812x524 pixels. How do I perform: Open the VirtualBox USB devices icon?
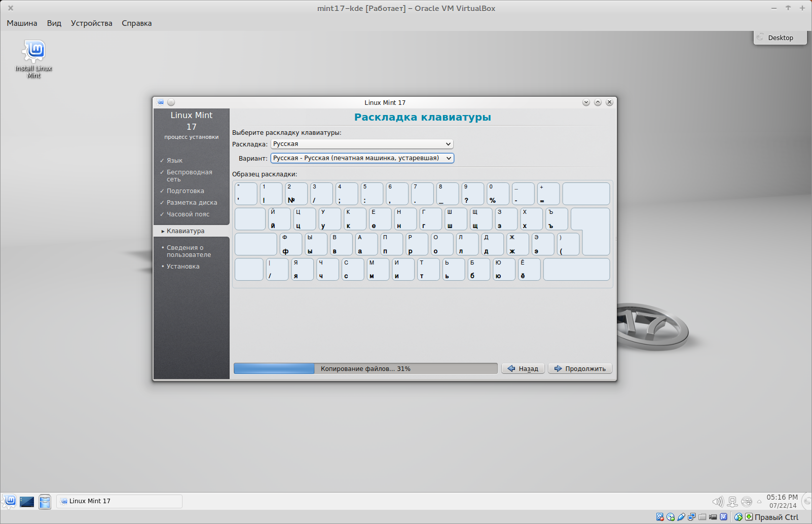[x=681, y=517]
